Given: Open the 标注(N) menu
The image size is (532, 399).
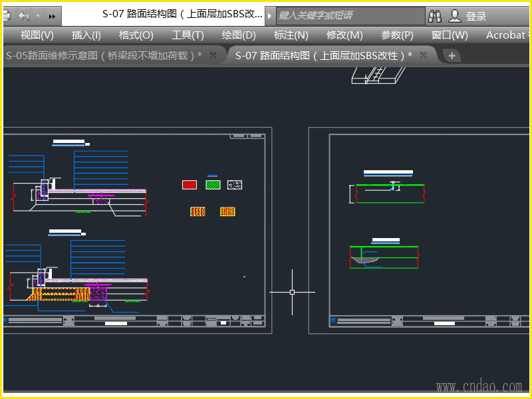Looking at the screenshot, I should point(291,35).
